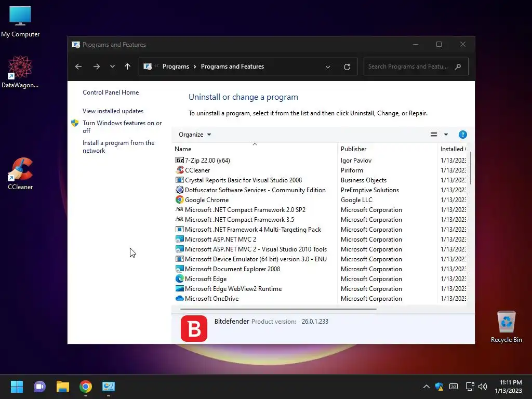
Task: Open Windows Start menu
Action: (x=17, y=387)
